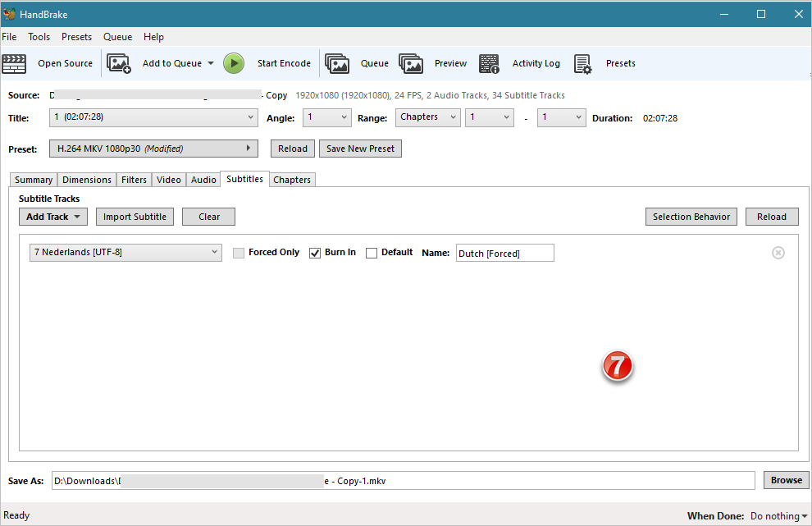
Task: Click the source info text 1920x1080
Action: click(x=430, y=95)
